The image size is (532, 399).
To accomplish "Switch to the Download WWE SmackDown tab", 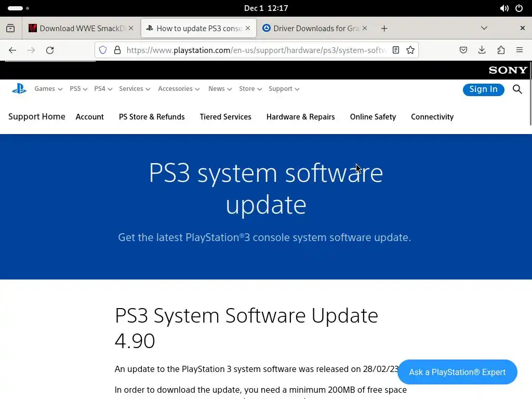I will [82, 28].
